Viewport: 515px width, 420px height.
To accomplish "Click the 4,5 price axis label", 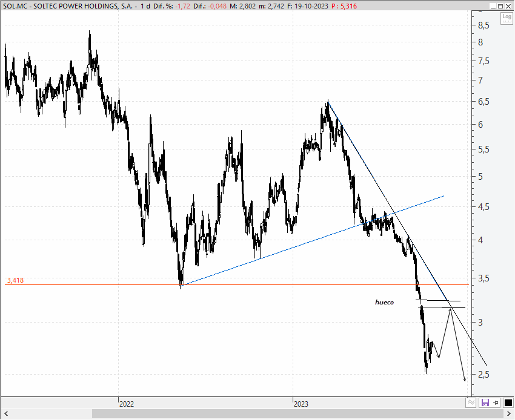I will pos(483,207).
